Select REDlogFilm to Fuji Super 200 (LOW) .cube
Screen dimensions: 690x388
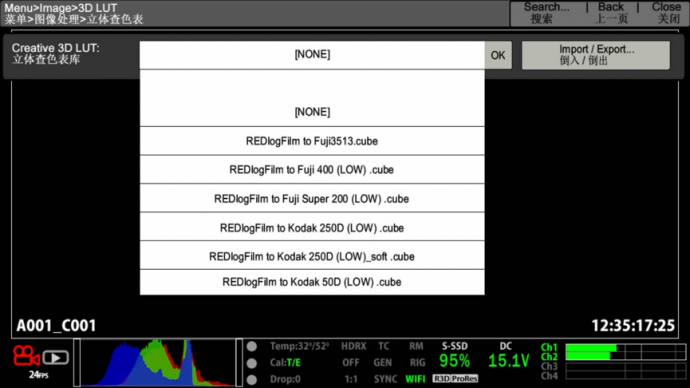click(x=312, y=199)
